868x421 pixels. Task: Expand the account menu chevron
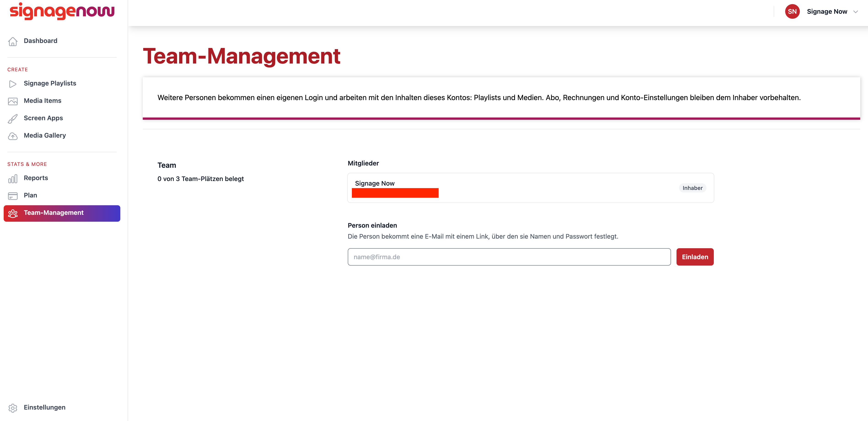click(x=855, y=12)
